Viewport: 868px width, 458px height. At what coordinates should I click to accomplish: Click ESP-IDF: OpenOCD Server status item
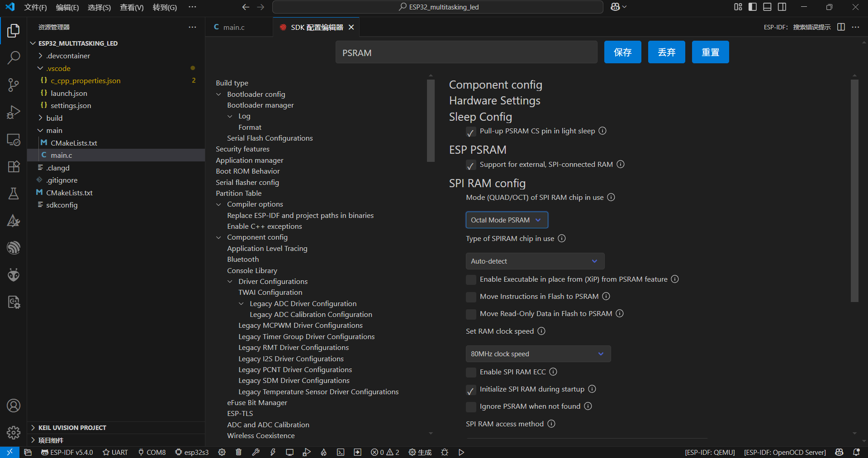tap(785, 452)
